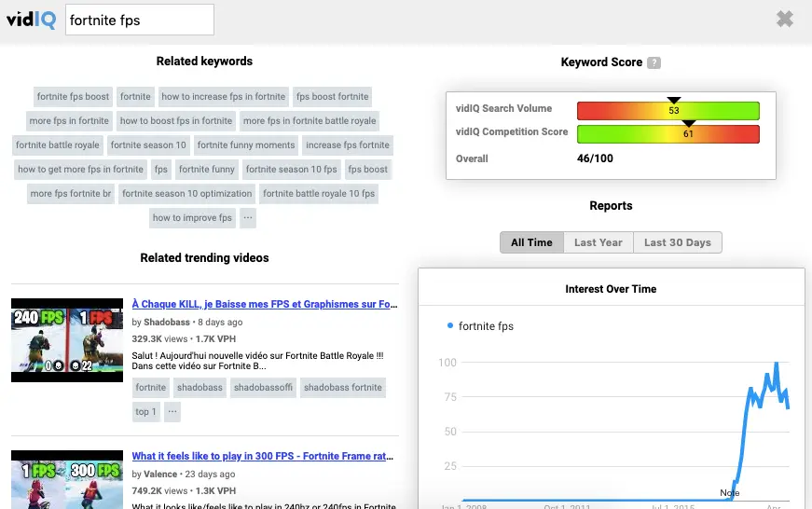Open the 'What it feels like to play in 300 FPS' link

263,456
